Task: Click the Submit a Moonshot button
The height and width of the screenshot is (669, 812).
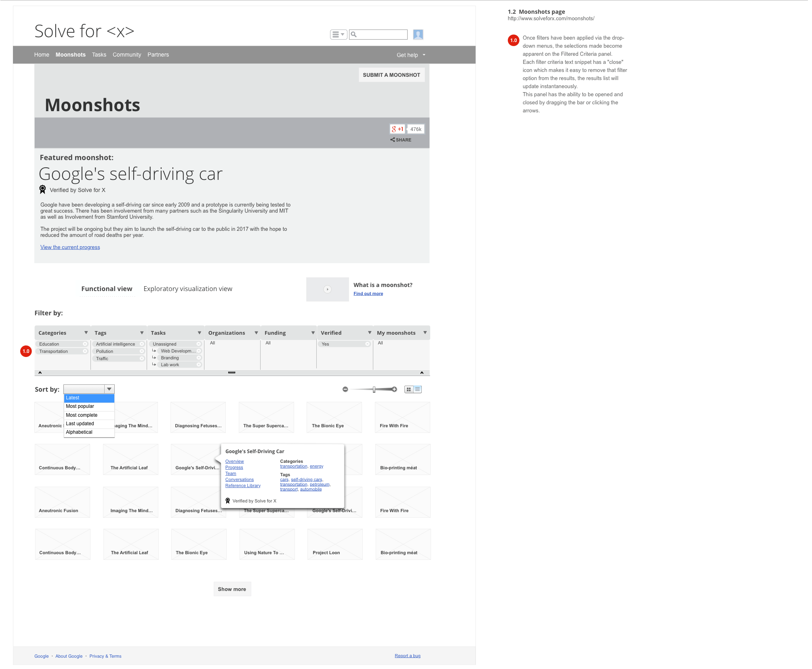Action: coord(391,75)
